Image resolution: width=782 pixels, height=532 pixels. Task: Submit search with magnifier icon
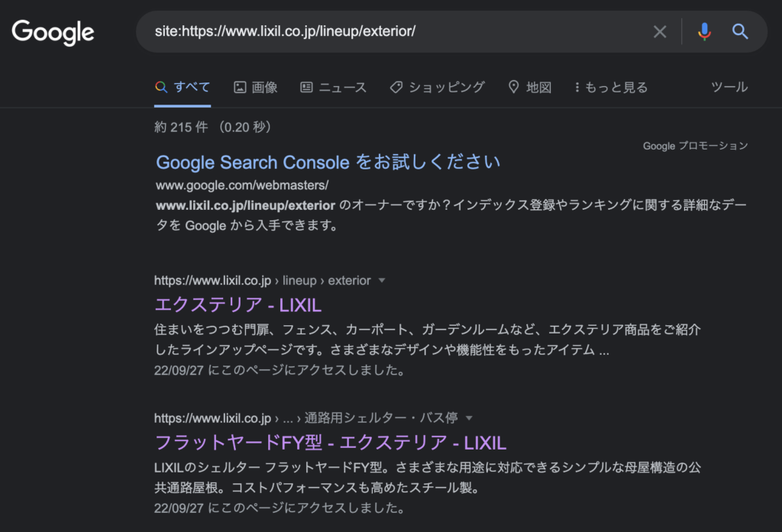[740, 32]
